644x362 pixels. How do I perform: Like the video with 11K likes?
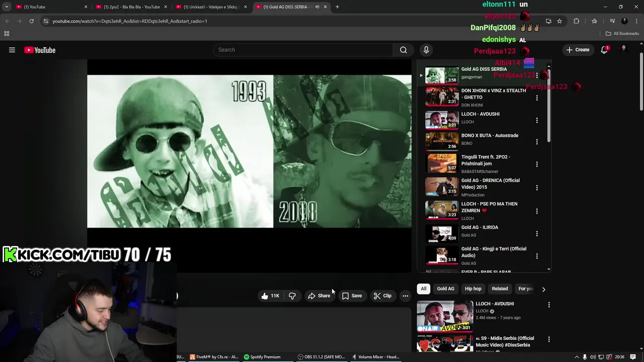click(270, 296)
